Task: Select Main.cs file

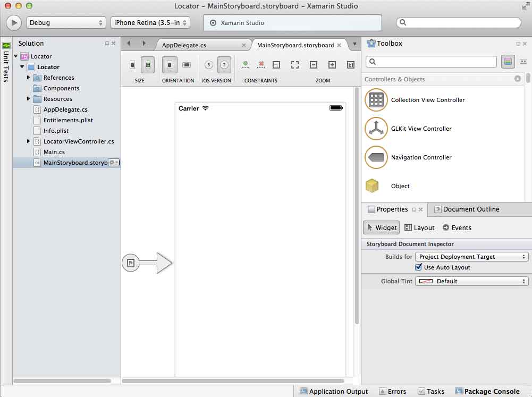Action: (x=54, y=152)
